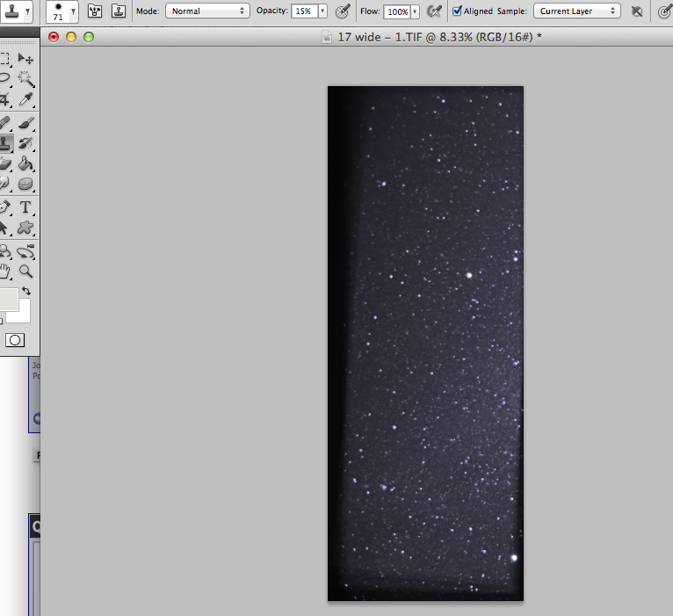Viewport: 673px width, 616px height.
Task: Select the Eyedropper tool
Action: click(25, 100)
